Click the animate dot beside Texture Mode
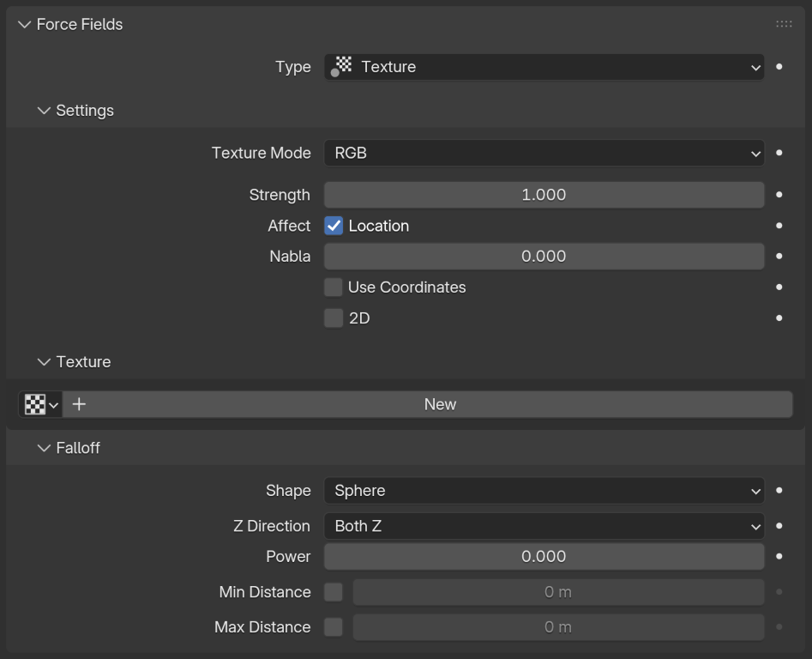This screenshot has width=812, height=659. (778, 153)
